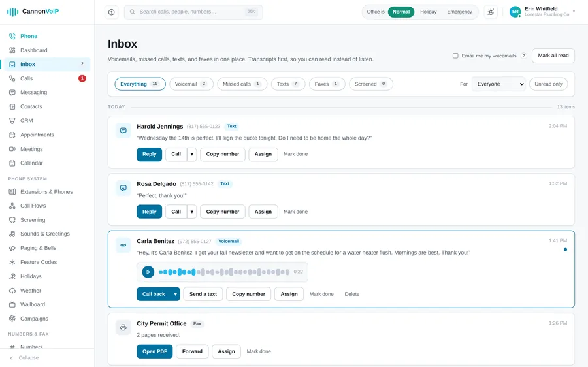Open Calls in the sidebar
This screenshot has width=588, height=367.
point(47,78)
